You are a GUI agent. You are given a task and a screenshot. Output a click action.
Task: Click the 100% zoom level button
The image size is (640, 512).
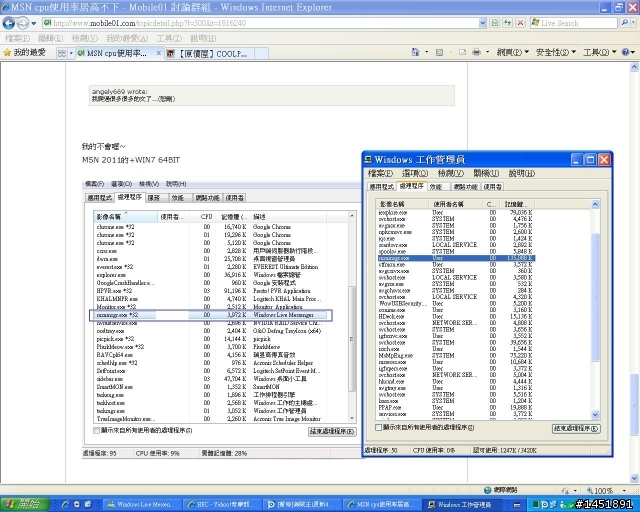pos(600,490)
